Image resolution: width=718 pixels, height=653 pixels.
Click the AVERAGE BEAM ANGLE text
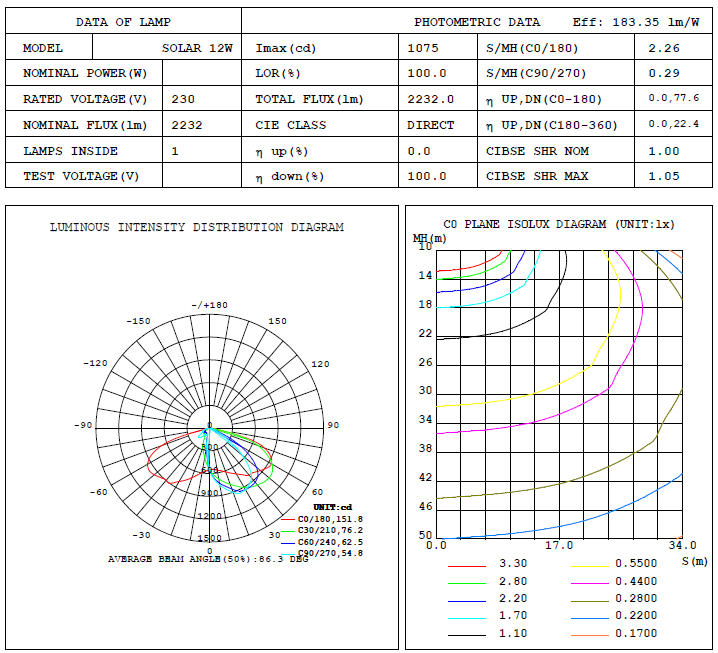coord(208,559)
